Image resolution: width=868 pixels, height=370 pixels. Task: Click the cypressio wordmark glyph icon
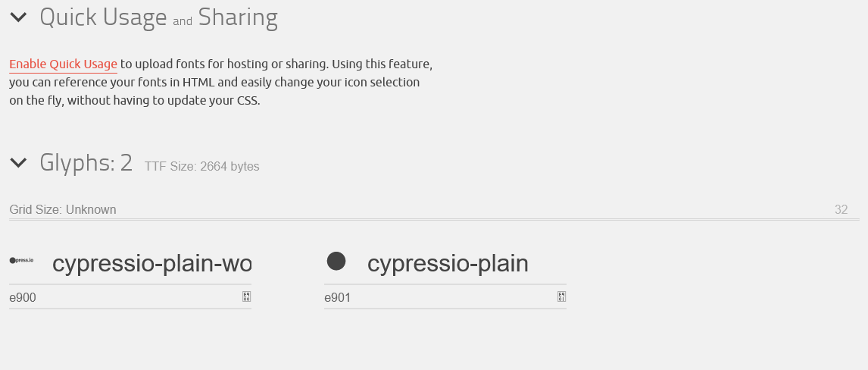(x=21, y=260)
